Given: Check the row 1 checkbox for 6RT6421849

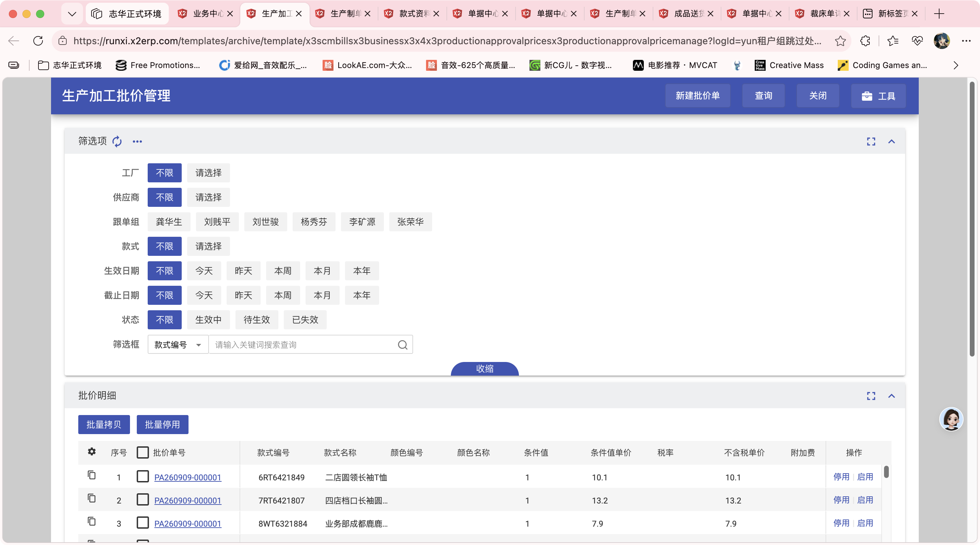Looking at the screenshot, I should [x=143, y=477].
